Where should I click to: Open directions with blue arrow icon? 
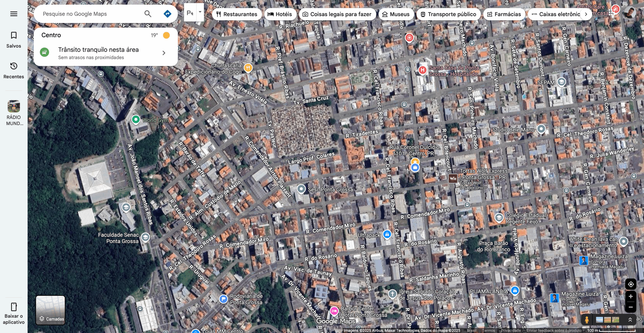point(167,14)
